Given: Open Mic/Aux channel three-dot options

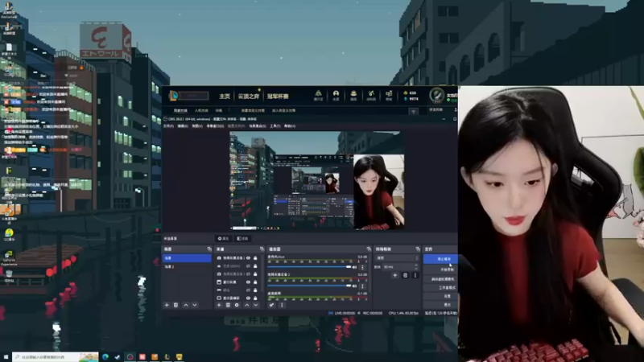Looking at the screenshot, I should pyautogui.click(x=362, y=267).
